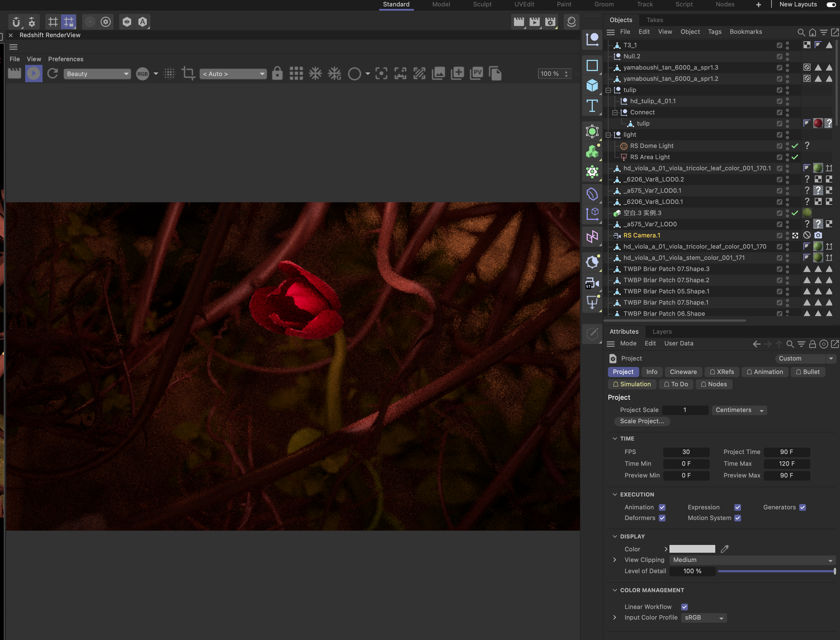Open the Cineware attributes tab button
Image resolution: width=840 pixels, height=640 pixels.
point(683,372)
